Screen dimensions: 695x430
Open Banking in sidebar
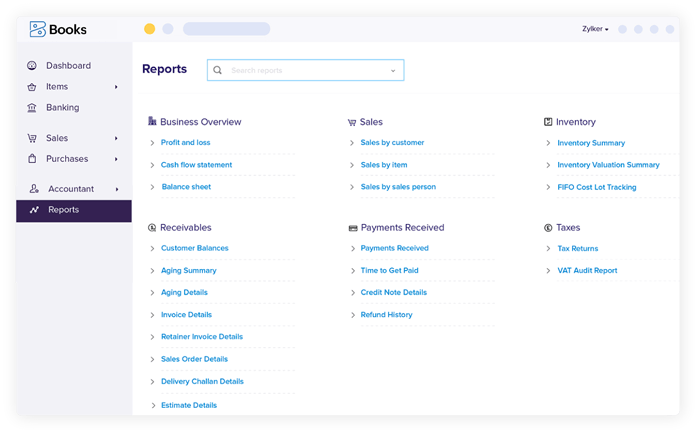pyautogui.click(x=62, y=108)
